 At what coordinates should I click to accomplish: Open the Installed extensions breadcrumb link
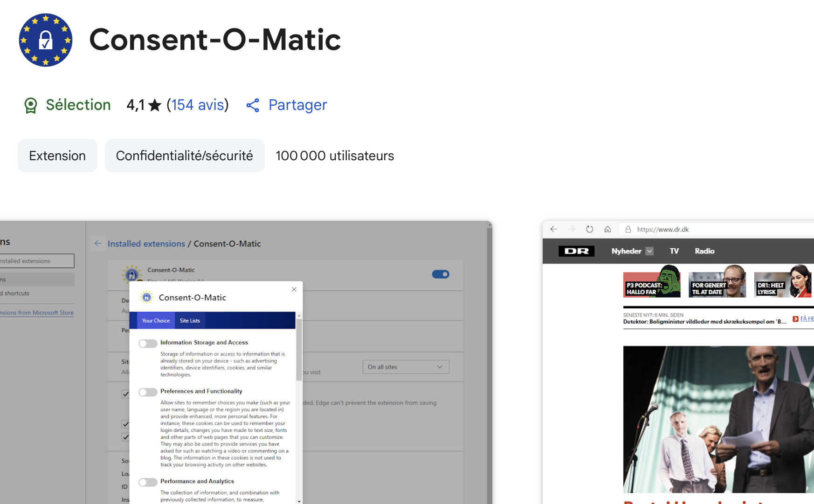146,244
